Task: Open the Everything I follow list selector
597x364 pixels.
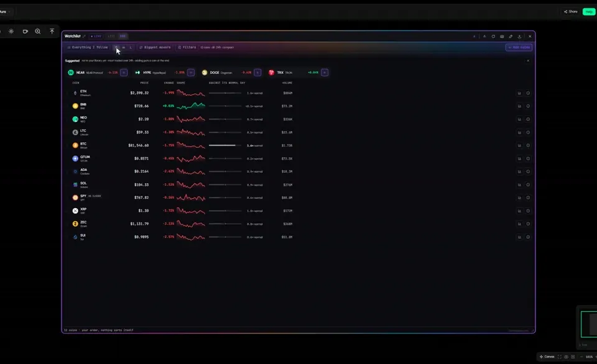Action: [x=88, y=47]
